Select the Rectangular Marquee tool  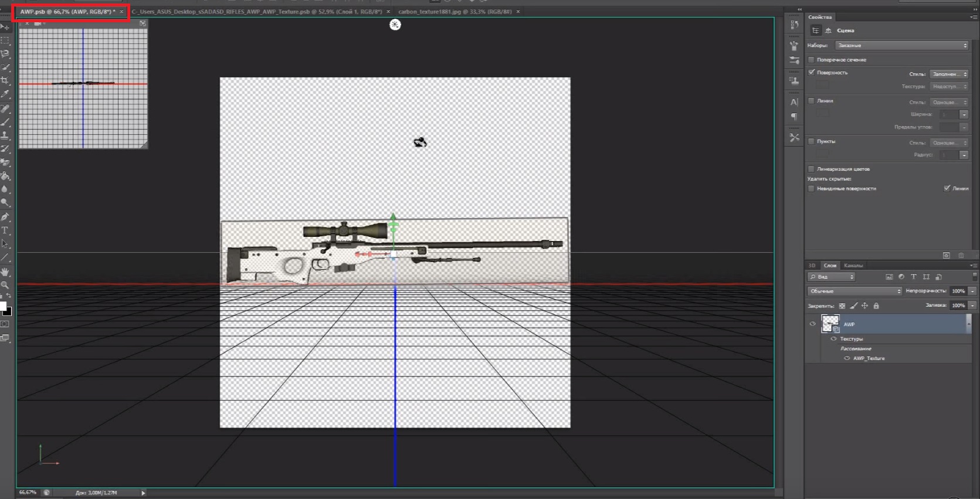coord(5,40)
